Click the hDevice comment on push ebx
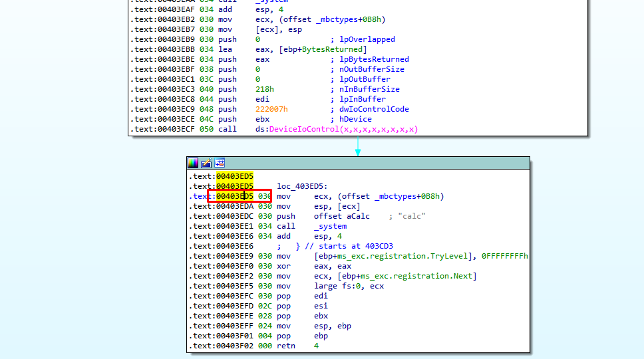This screenshot has height=359, width=644. click(355, 119)
